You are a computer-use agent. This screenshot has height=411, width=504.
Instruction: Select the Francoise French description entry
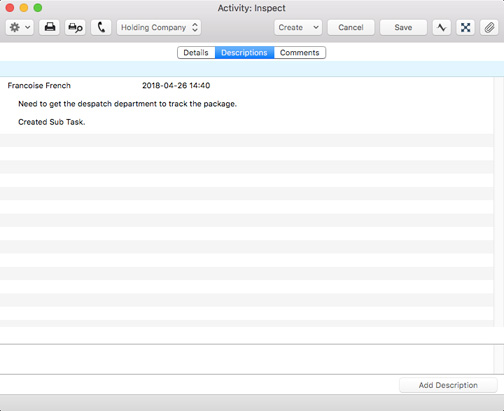point(247,104)
